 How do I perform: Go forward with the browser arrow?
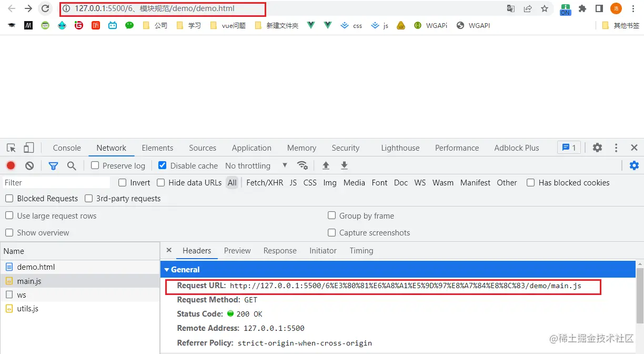[x=28, y=8]
